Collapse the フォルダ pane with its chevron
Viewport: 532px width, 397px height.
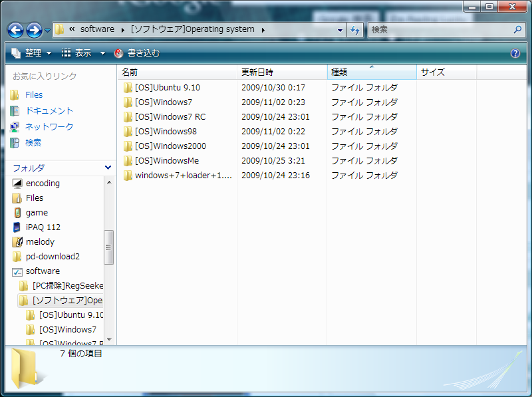108,168
